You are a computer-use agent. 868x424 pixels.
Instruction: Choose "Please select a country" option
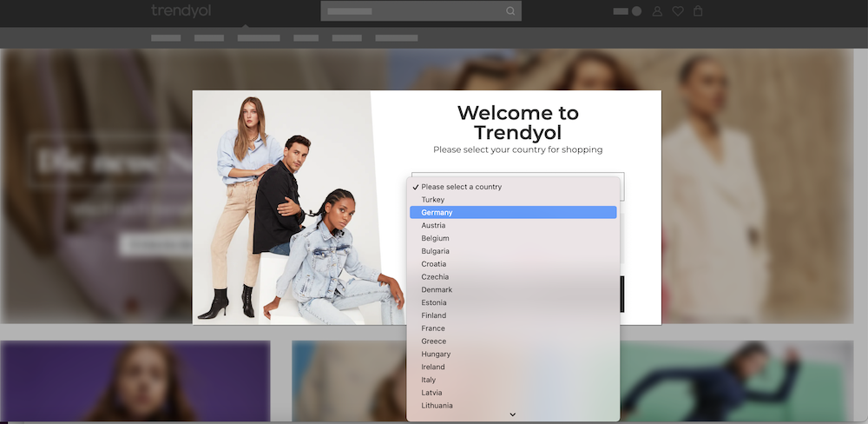pos(513,187)
